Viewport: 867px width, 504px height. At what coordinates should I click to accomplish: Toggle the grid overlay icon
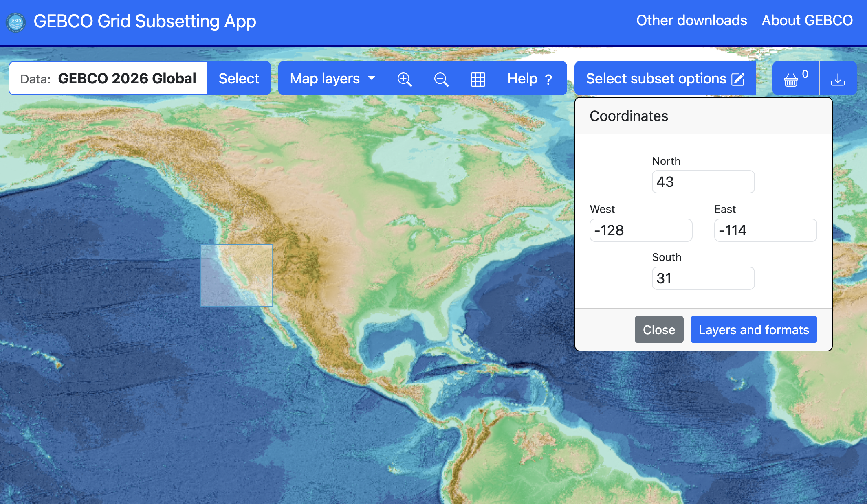point(478,79)
